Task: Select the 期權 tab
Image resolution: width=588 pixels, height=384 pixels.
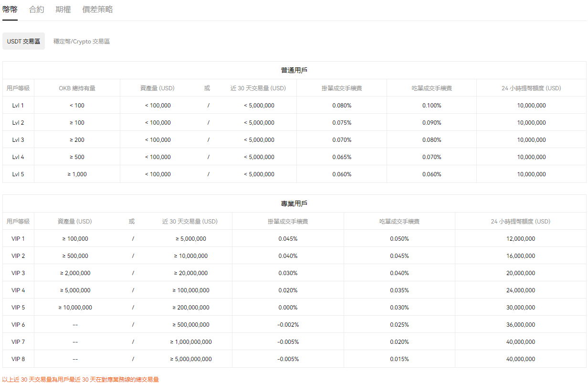Action: click(x=63, y=10)
